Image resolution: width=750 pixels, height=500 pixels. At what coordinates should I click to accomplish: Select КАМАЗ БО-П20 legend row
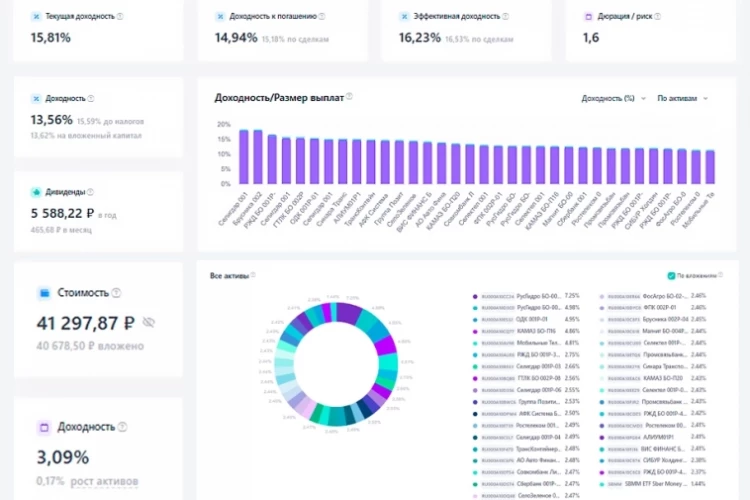pos(653,378)
